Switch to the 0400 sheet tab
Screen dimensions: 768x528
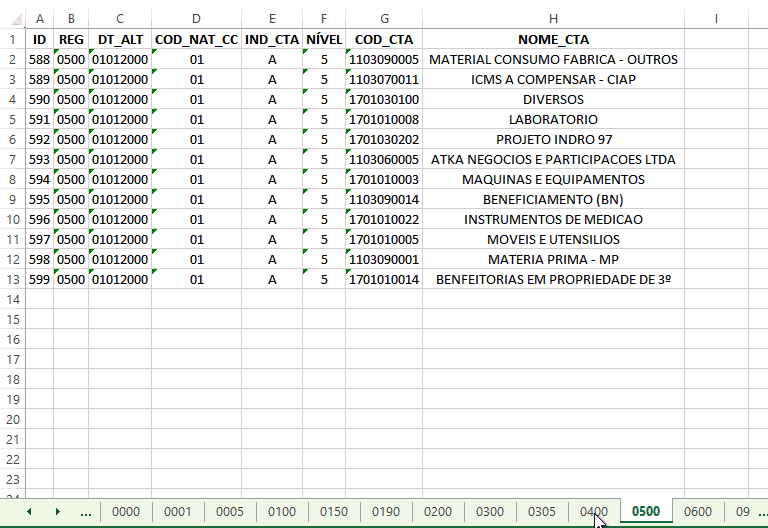[594, 512]
